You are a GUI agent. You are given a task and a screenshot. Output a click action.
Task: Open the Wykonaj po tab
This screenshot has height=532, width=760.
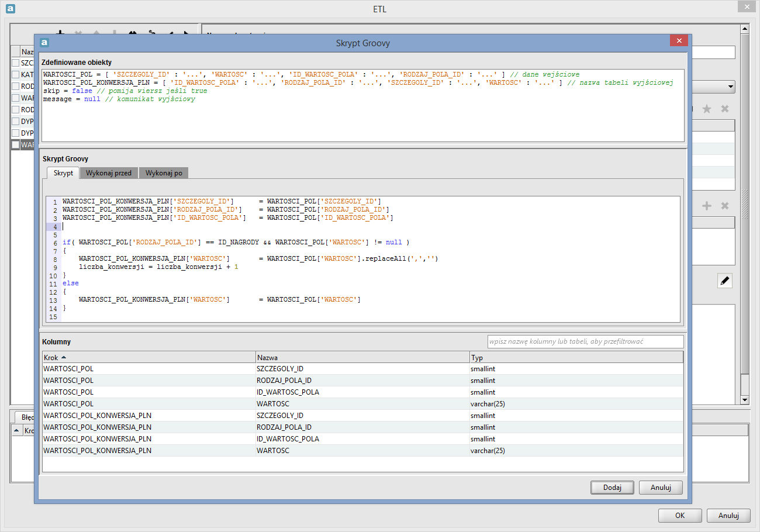pyautogui.click(x=164, y=173)
